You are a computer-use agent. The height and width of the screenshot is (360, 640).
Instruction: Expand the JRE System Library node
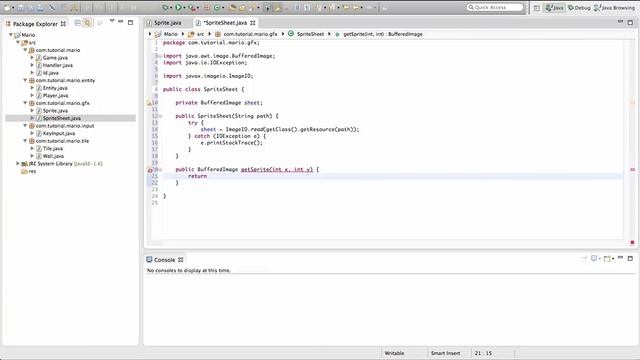(x=18, y=164)
